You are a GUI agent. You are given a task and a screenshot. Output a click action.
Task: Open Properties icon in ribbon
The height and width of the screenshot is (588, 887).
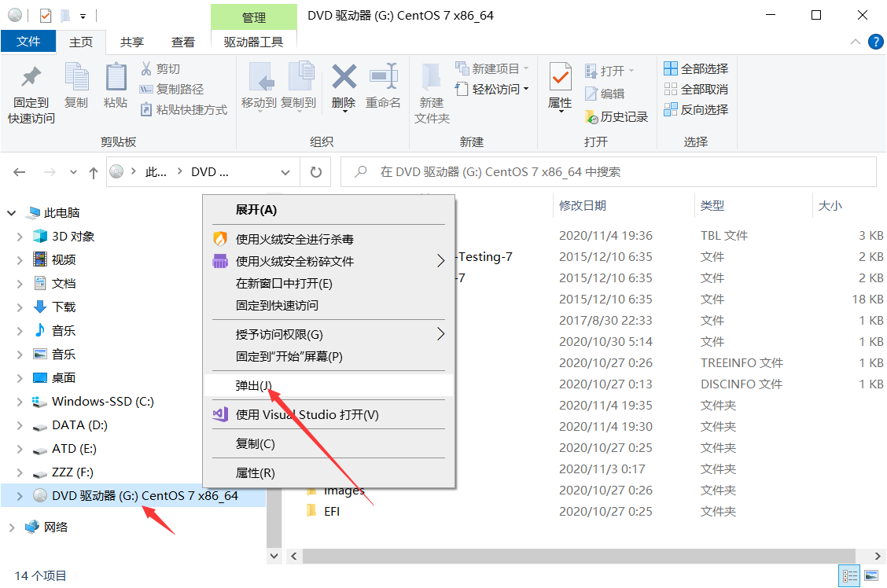pyautogui.click(x=560, y=79)
